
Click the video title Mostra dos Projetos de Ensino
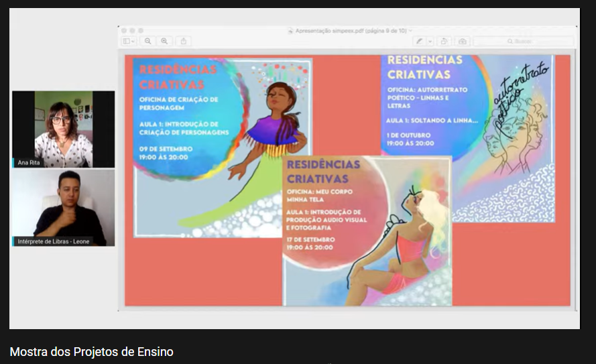click(x=92, y=352)
